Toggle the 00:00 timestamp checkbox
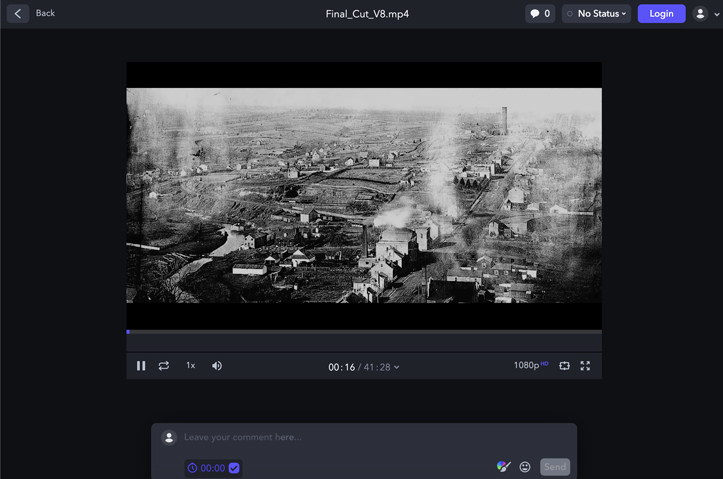Image resolution: width=723 pixels, height=479 pixels. pos(234,468)
